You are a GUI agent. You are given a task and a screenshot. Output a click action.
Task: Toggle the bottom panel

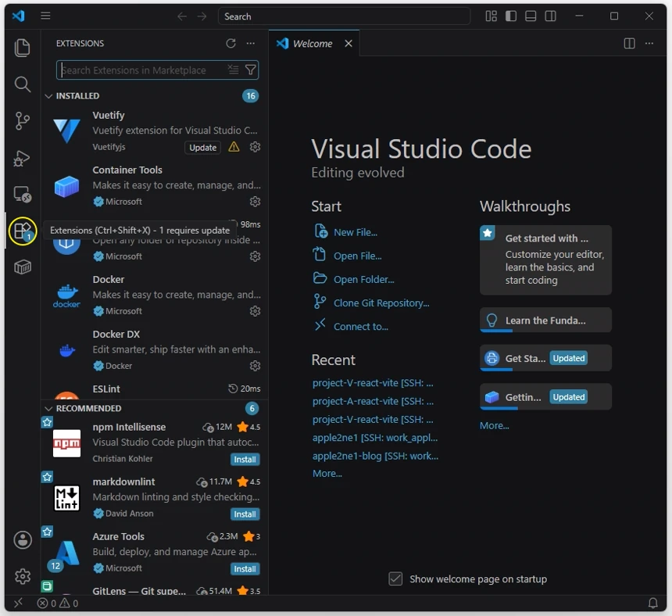click(x=531, y=16)
